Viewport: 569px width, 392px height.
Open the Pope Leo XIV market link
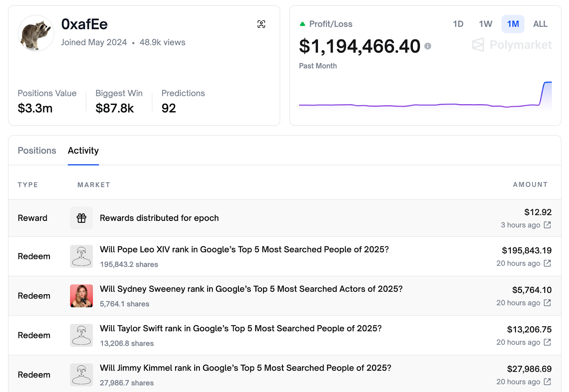(244, 249)
